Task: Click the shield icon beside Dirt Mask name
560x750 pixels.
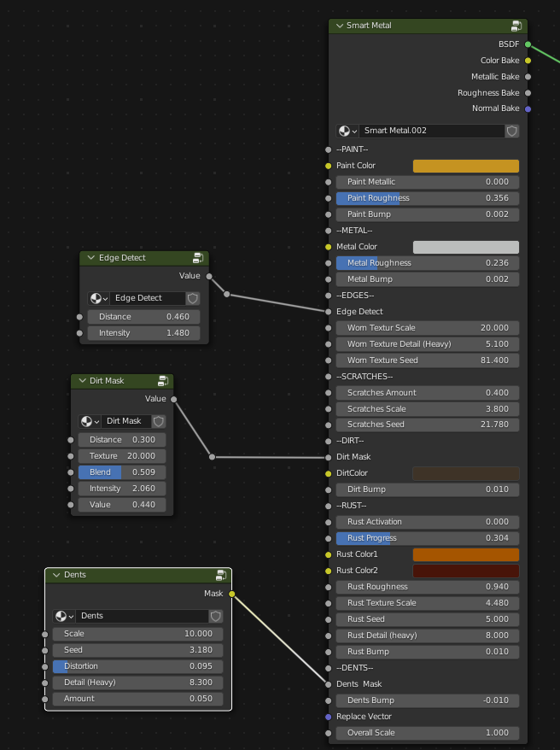Action: click(159, 421)
